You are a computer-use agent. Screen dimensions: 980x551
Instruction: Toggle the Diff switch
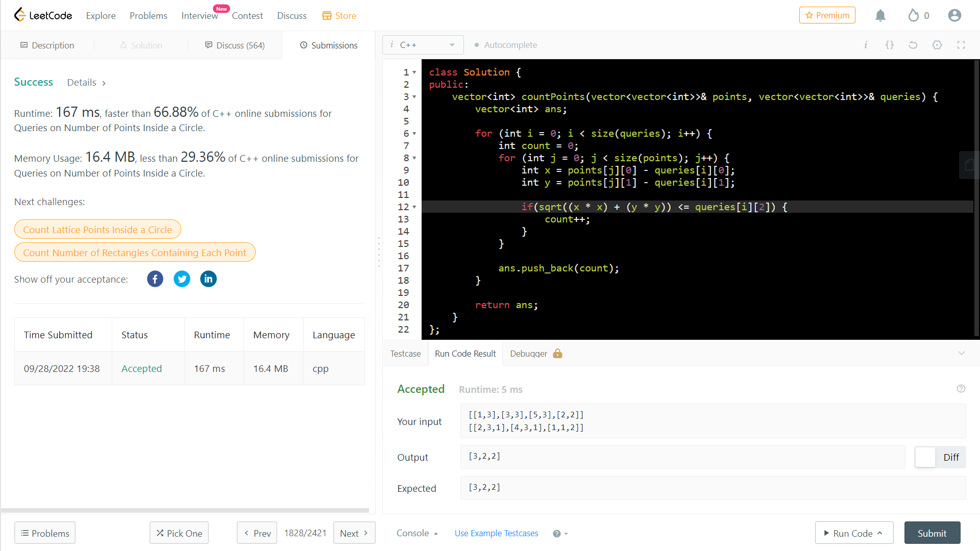925,457
